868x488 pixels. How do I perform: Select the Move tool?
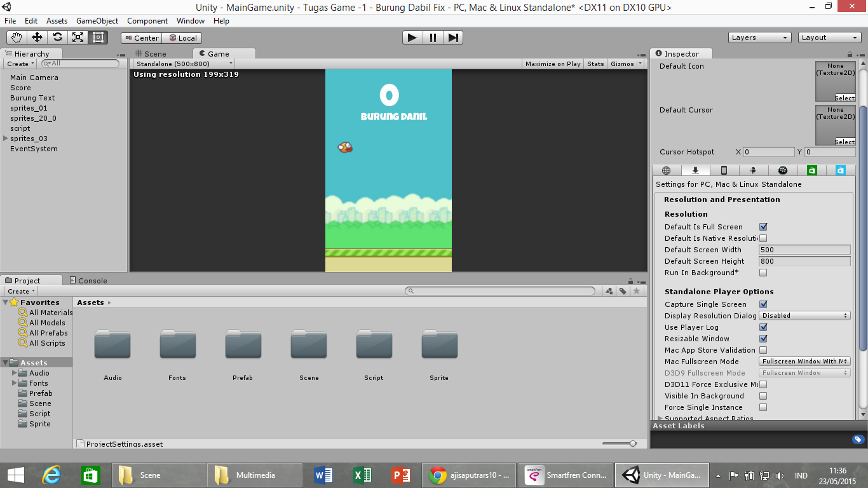click(x=37, y=37)
